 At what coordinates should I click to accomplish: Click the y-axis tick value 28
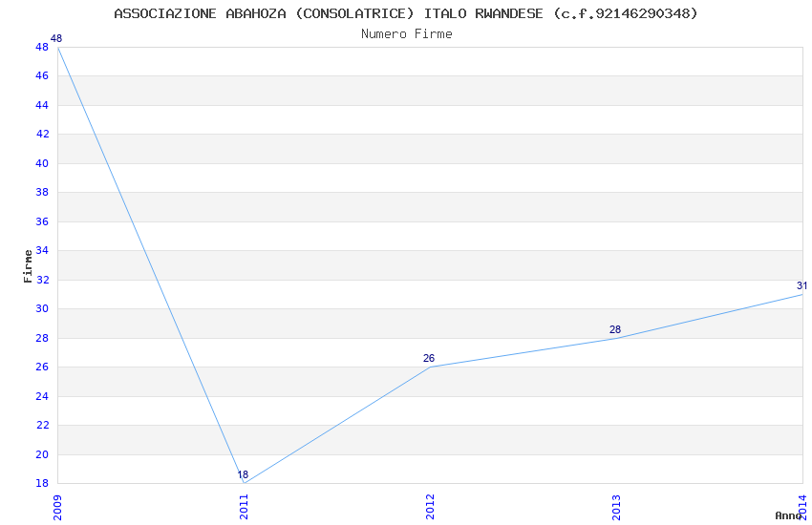coord(42,338)
